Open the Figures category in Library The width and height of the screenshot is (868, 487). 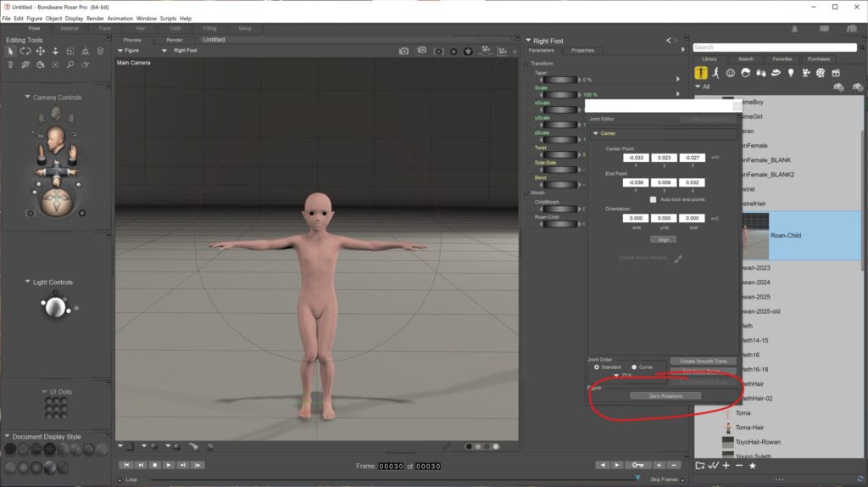pyautogui.click(x=701, y=73)
